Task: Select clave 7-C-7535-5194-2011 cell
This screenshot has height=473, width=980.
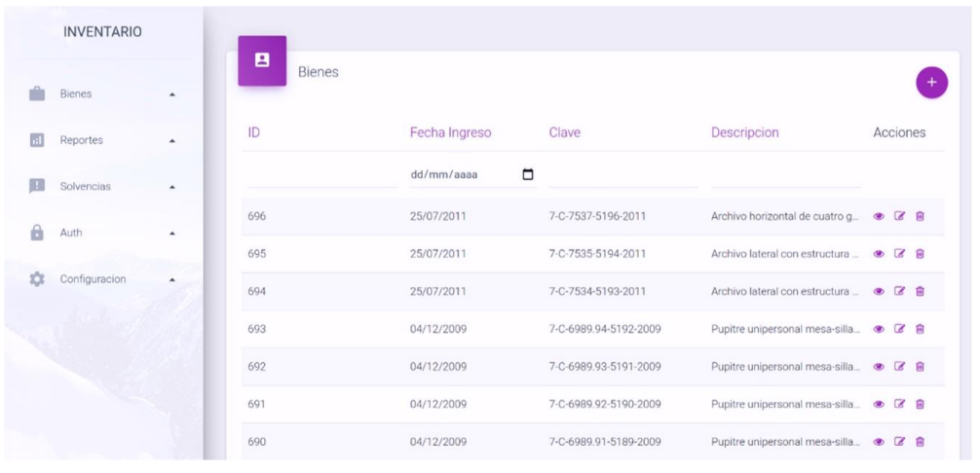Action: coord(597,254)
